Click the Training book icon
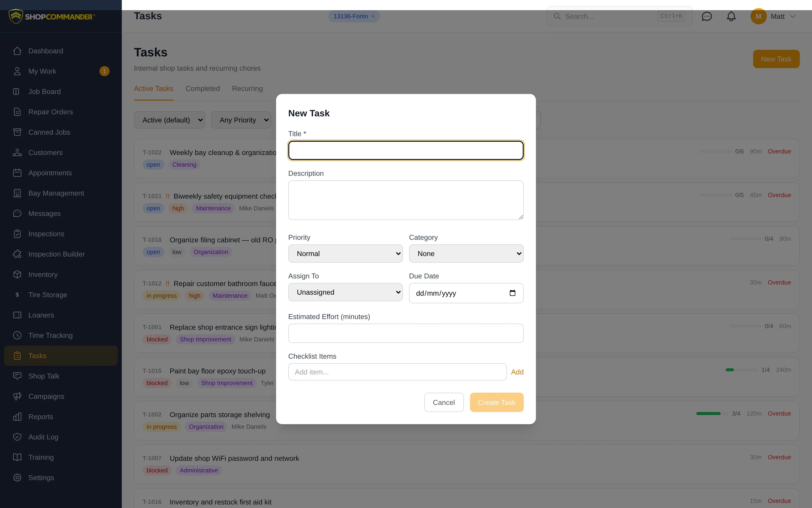Viewport: 812px width, 508px height. pos(17,458)
